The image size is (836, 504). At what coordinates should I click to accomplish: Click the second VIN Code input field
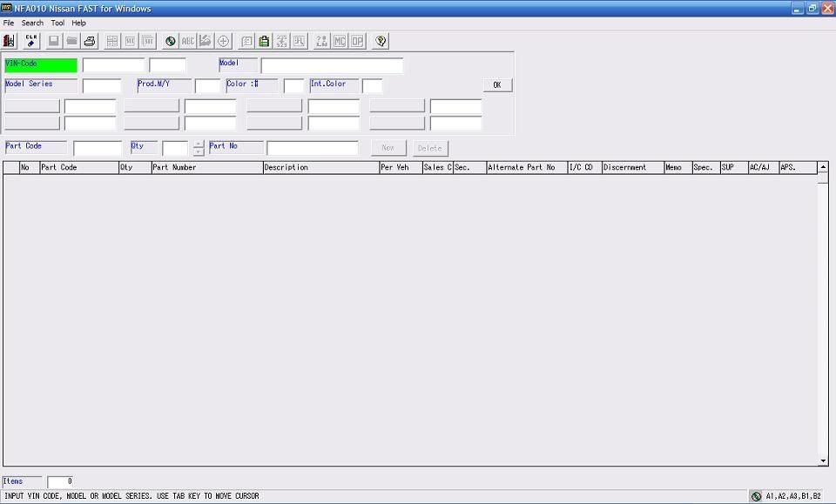coord(167,65)
